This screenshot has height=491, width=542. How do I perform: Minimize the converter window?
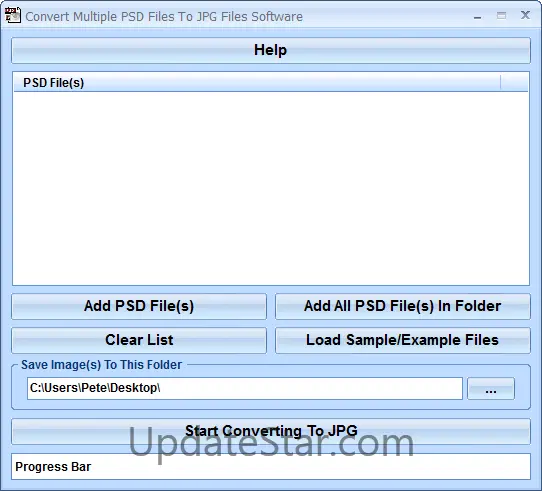477,16
